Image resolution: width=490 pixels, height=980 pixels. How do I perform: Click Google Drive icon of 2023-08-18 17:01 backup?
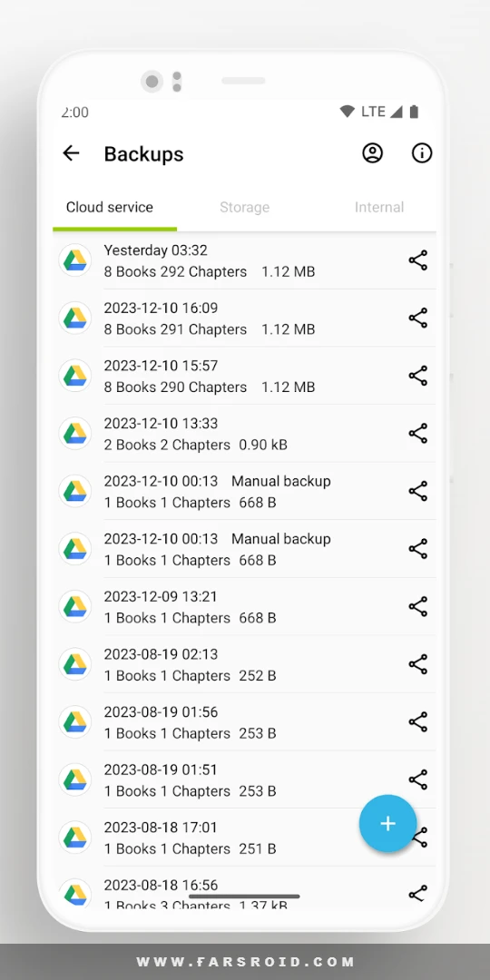(x=75, y=838)
